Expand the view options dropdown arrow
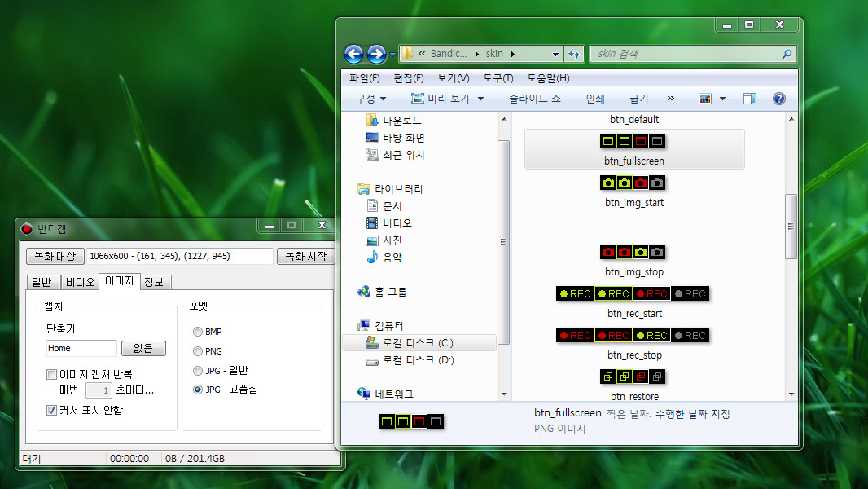The width and height of the screenshot is (868, 489). coord(722,99)
